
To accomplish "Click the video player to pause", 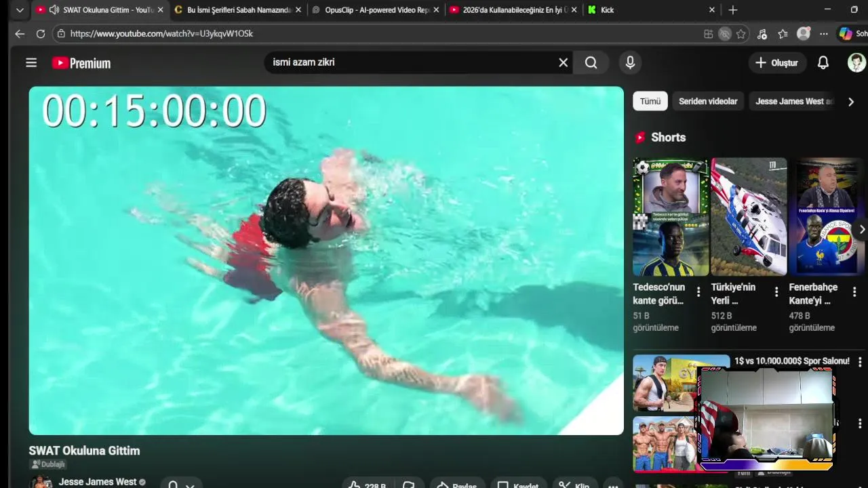I will (326, 260).
